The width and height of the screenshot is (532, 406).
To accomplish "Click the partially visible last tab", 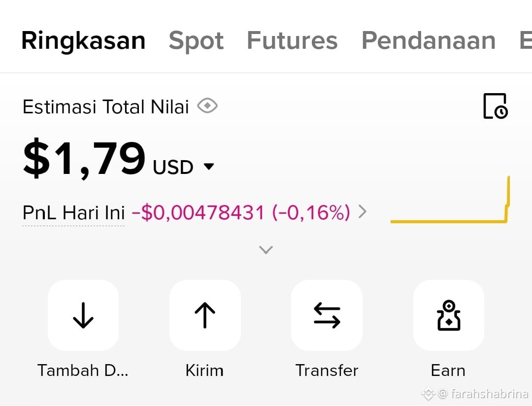I will 526,40.
